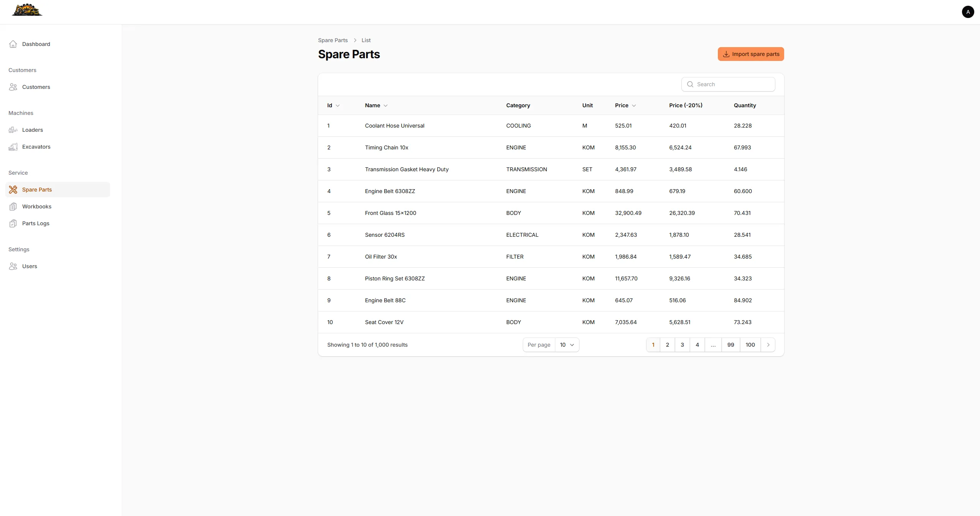Click the Quantity column header
This screenshot has height=516, width=980.
pyautogui.click(x=745, y=105)
